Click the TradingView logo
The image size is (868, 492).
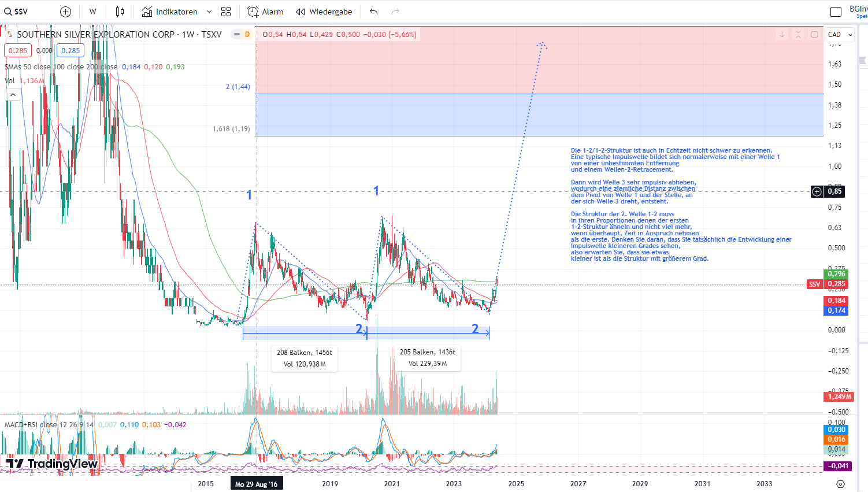[x=52, y=464]
